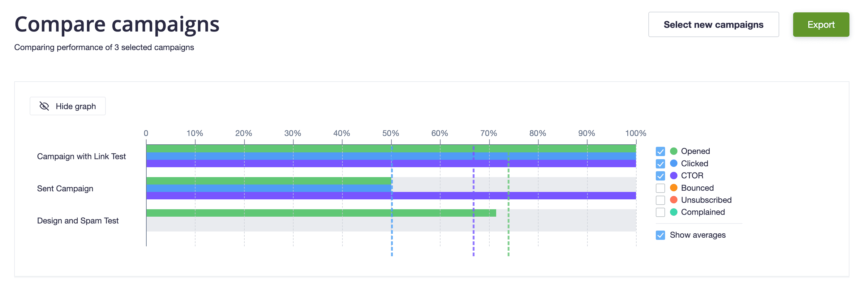Disable the CTOR checkbox
The width and height of the screenshot is (868, 293).
tap(660, 176)
